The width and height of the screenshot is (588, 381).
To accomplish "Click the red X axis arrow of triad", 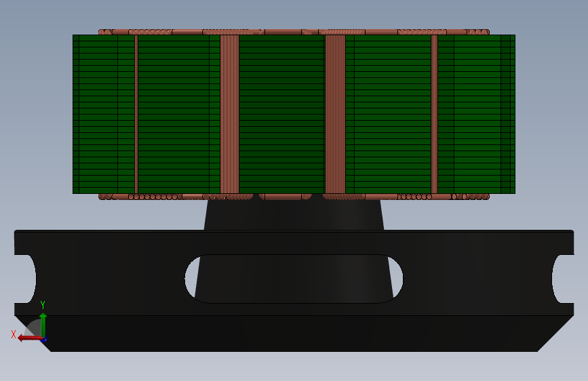I will pos(29,338).
